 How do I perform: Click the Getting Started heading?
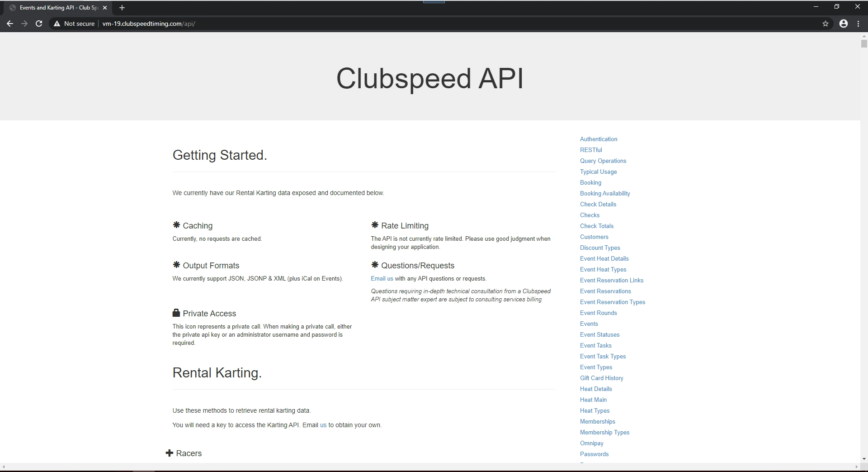(x=220, y=155)
